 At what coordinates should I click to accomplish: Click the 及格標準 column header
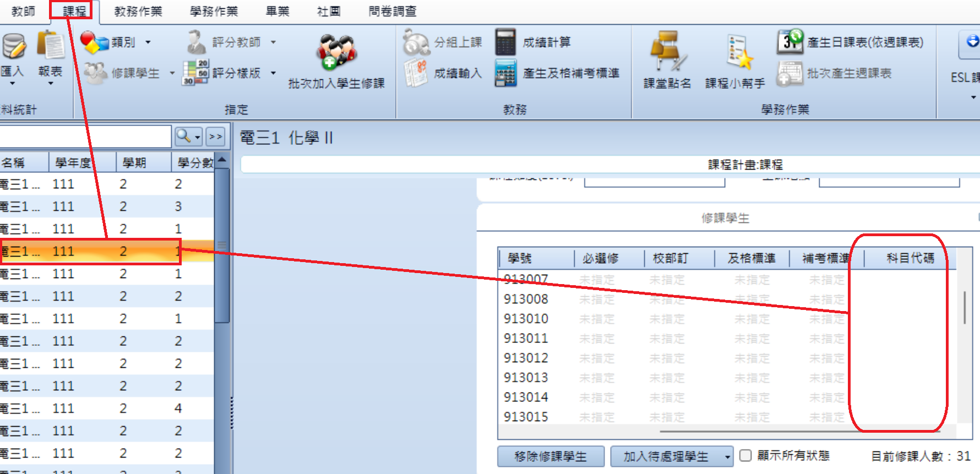(752, 258)
